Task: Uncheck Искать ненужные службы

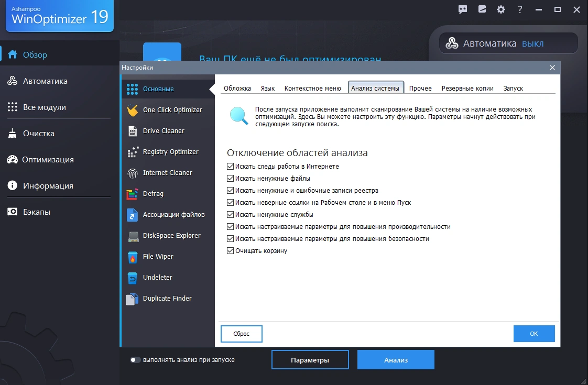Action: [x=230, y=214]
